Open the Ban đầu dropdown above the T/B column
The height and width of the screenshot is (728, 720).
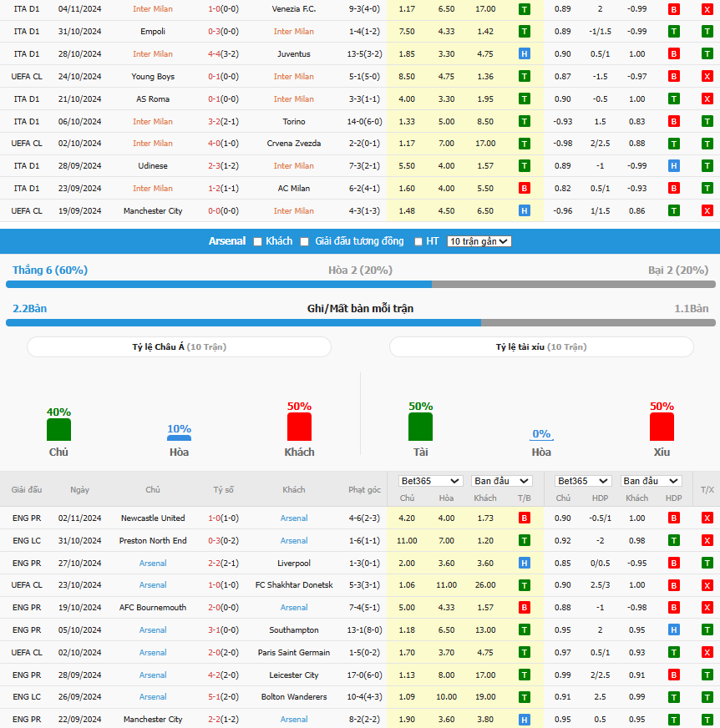[501, 481]
